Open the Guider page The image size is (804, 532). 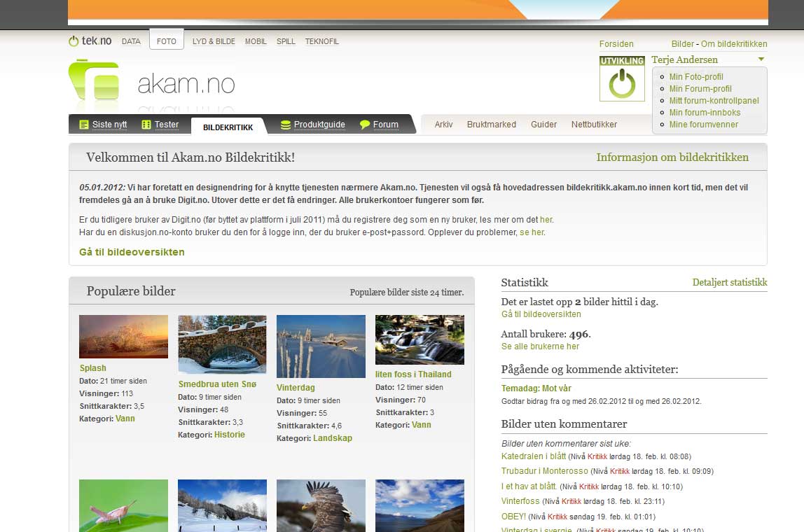tap(543, 125)
